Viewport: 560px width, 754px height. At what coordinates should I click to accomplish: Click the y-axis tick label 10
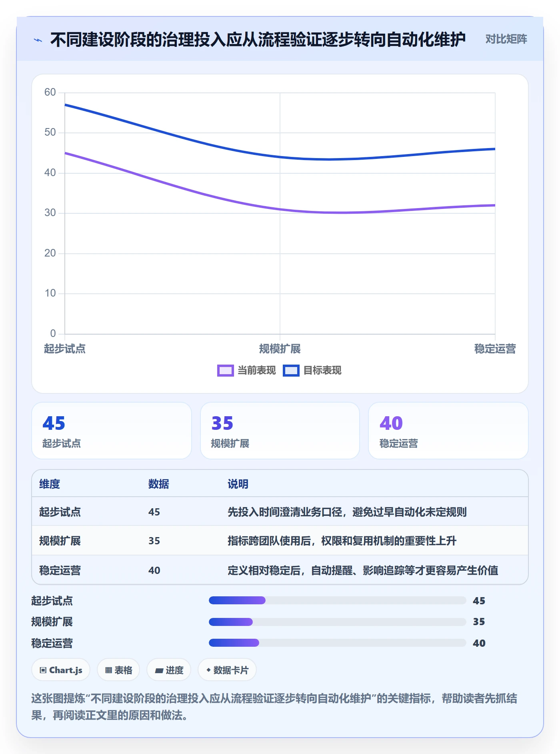click(50, 293)
